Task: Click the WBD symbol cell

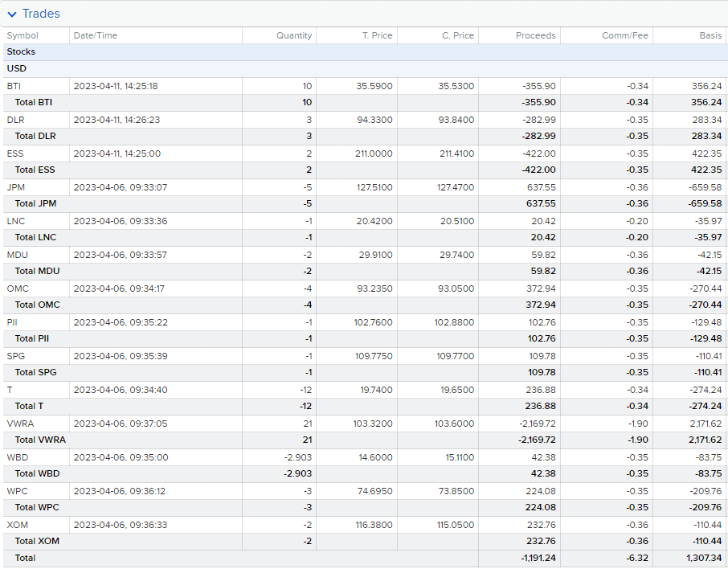Action: pyautogui.click(x=17, y=458)
